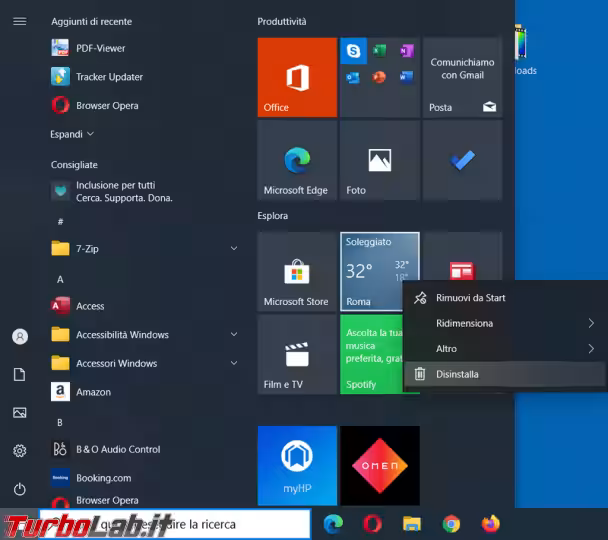
Task: Expand Accessori Windows folder chevron
Action: coord(234,363)
